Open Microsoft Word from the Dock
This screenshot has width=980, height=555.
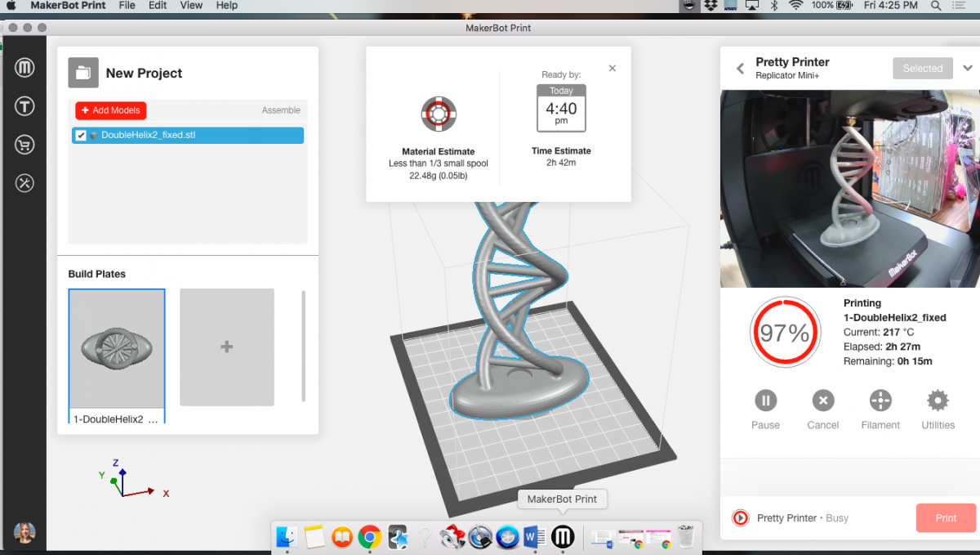pos(535,536)
